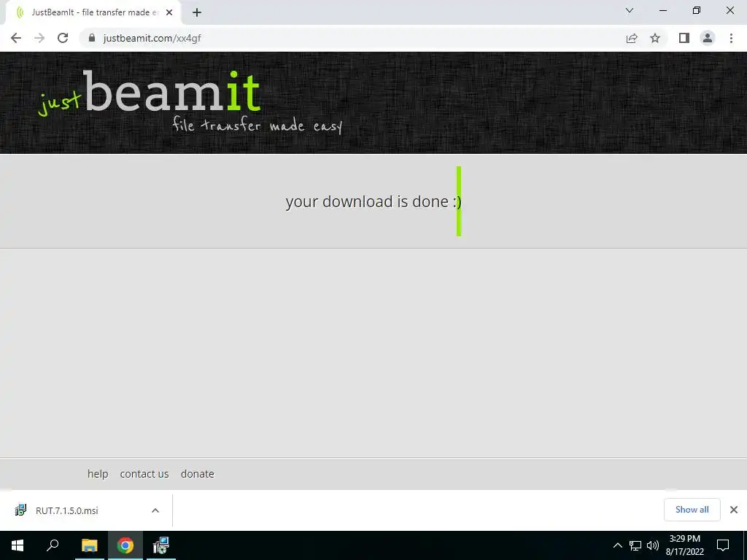The image size is (747, 560).
Task: Open the donate link
Action: click(x=197, y=474)
